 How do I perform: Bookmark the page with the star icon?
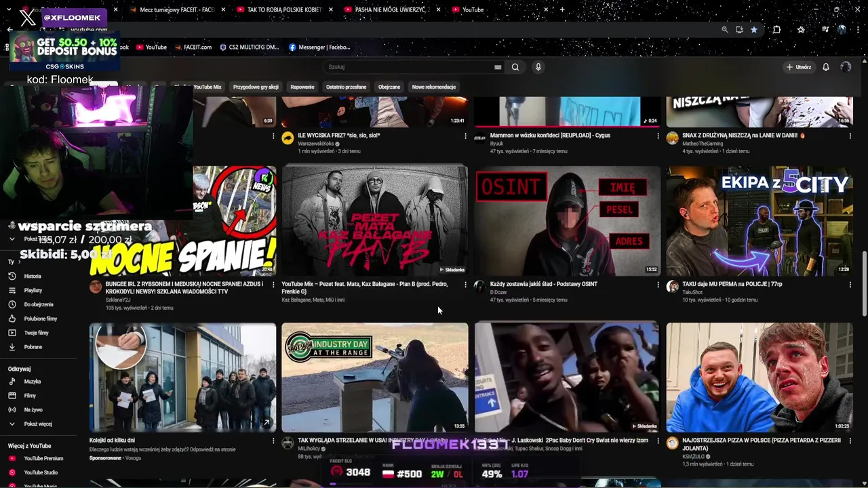click(x=754, y=30)
